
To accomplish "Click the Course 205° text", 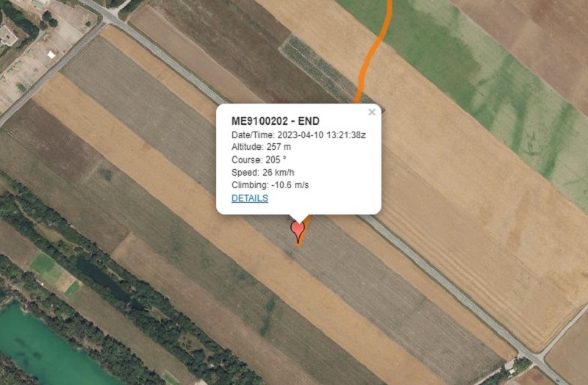I will point(259,159).
